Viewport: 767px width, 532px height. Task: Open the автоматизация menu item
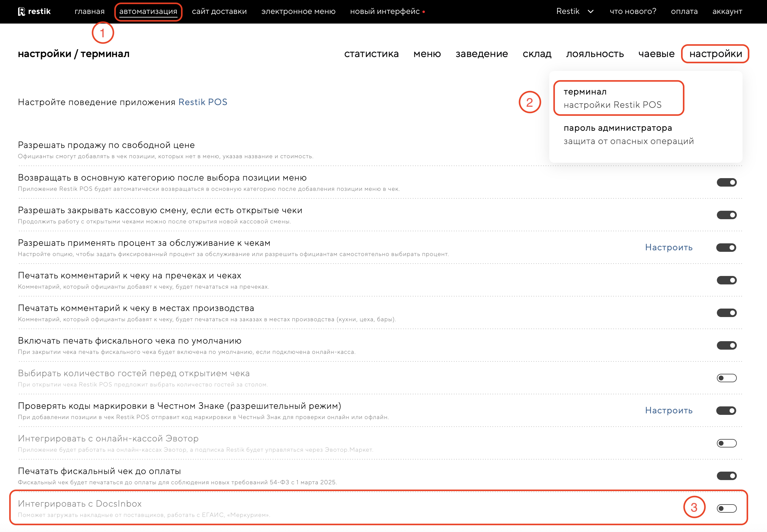pyautogui.click(x=148, y=11)
